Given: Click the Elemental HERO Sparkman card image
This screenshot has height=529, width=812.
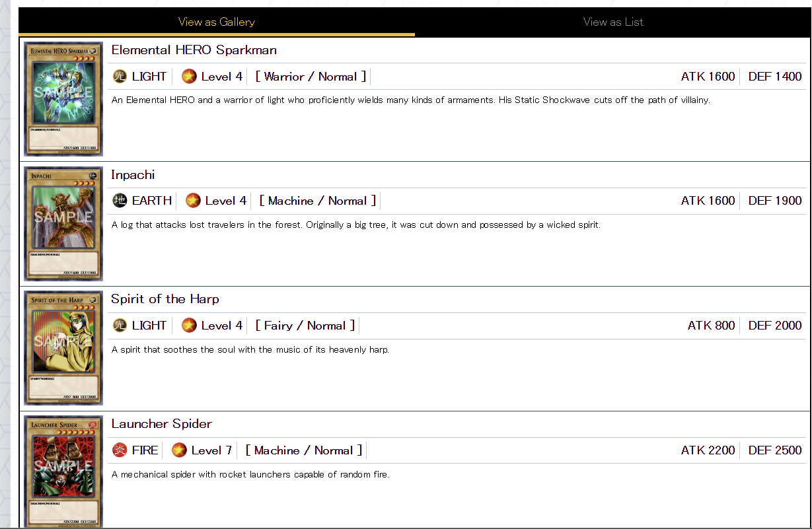Looking at the screenshot, I should pyautogui.click(x=63, y=99).
